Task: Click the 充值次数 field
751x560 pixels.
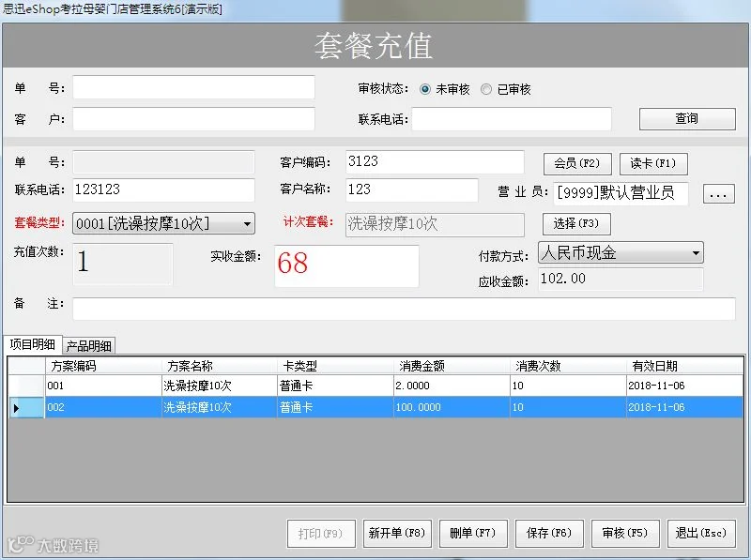Action: pos(123,264)
